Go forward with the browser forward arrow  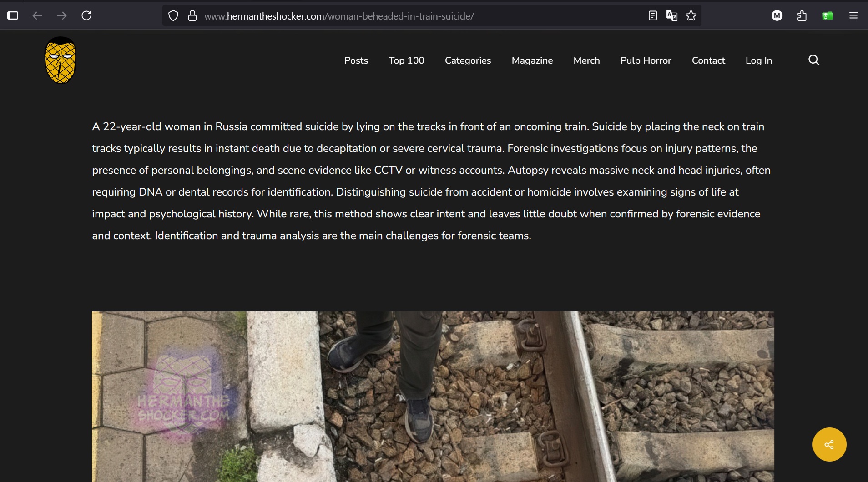click(x=62, y=16)
